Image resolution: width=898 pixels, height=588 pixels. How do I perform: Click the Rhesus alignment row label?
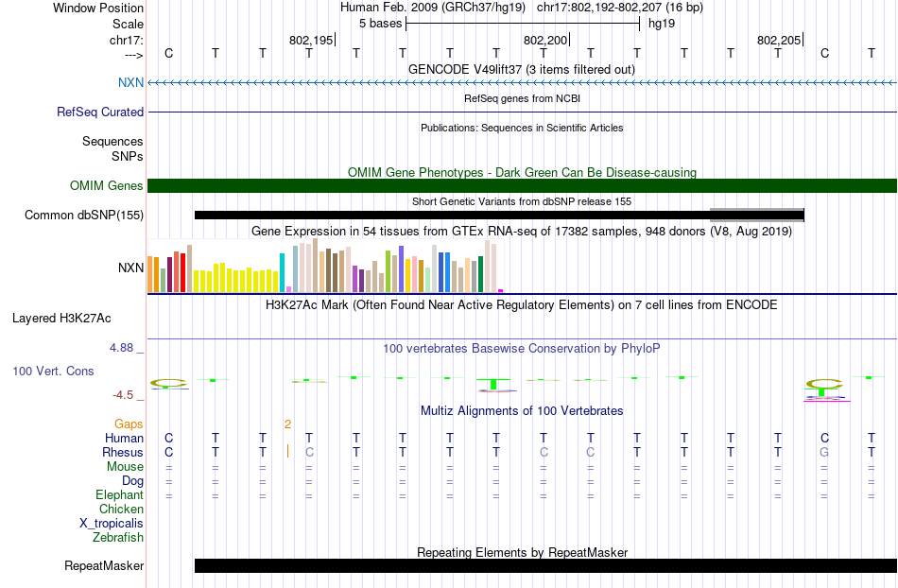(123, 452)
